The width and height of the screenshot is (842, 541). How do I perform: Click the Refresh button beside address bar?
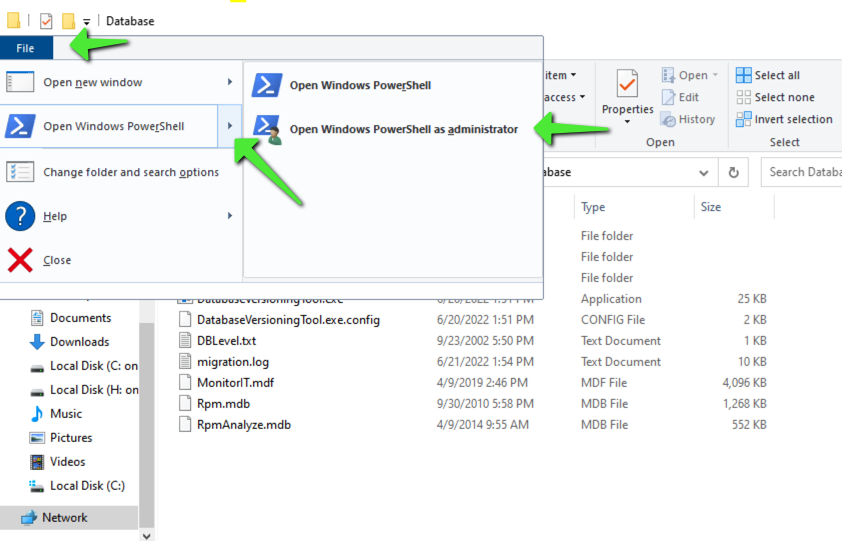pos(734,172)
